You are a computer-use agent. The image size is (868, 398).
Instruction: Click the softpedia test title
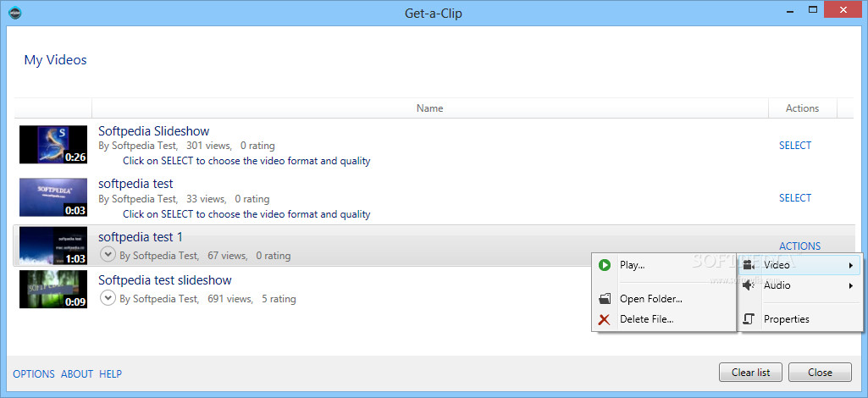[135, 184]
